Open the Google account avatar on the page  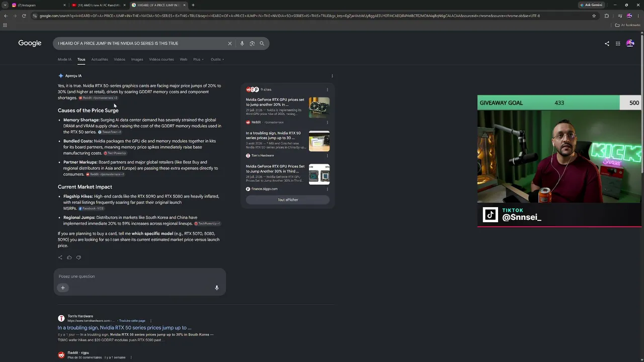click(x=630, y=43)
